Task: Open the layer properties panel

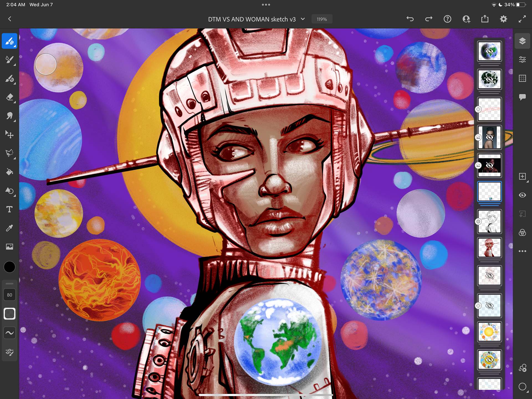Action: [x=522, y=60]
